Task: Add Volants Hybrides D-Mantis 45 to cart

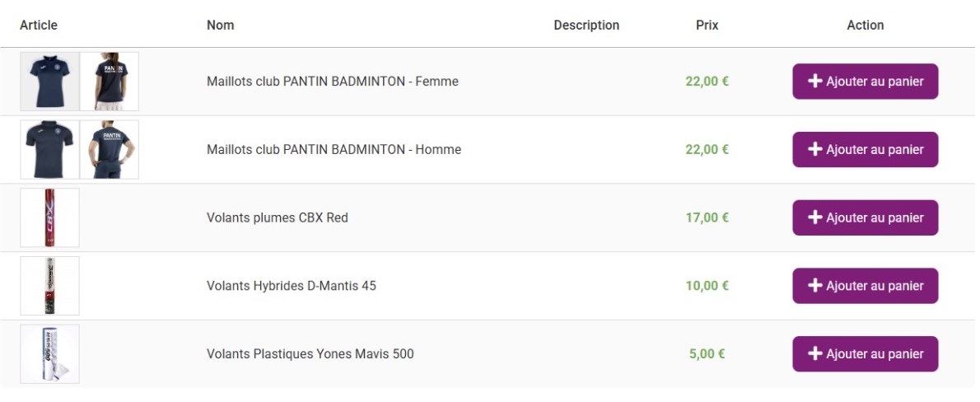Action: 865,286
